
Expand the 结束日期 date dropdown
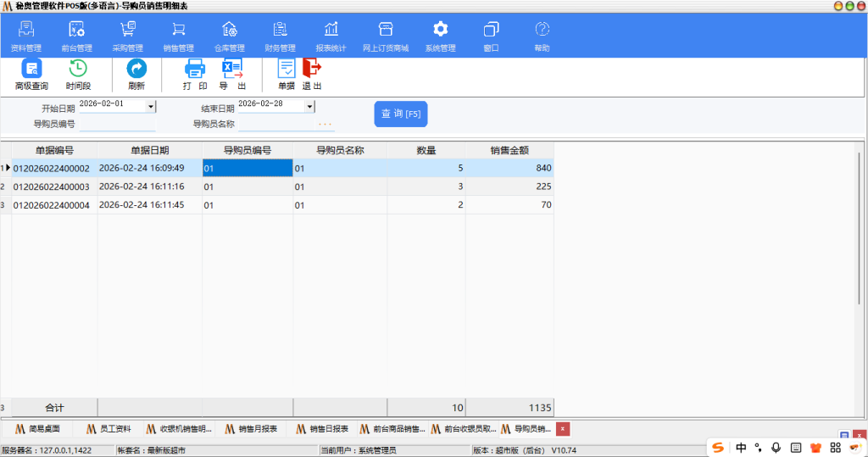(309, 106)
